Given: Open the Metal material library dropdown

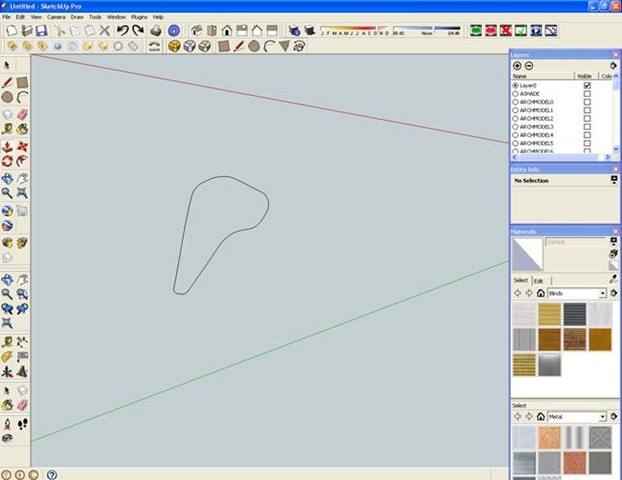Looking at the screenshot, I should pyautogui.click(x=577, y=417).
